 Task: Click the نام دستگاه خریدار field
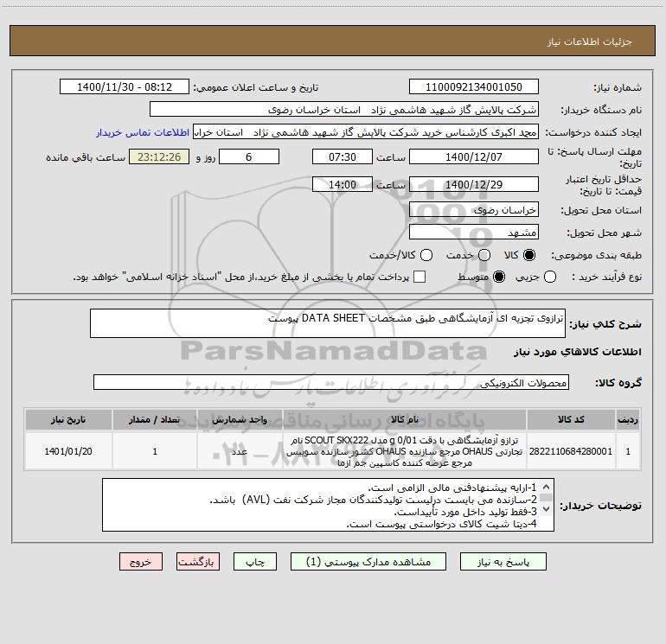(x=344, y=110)
